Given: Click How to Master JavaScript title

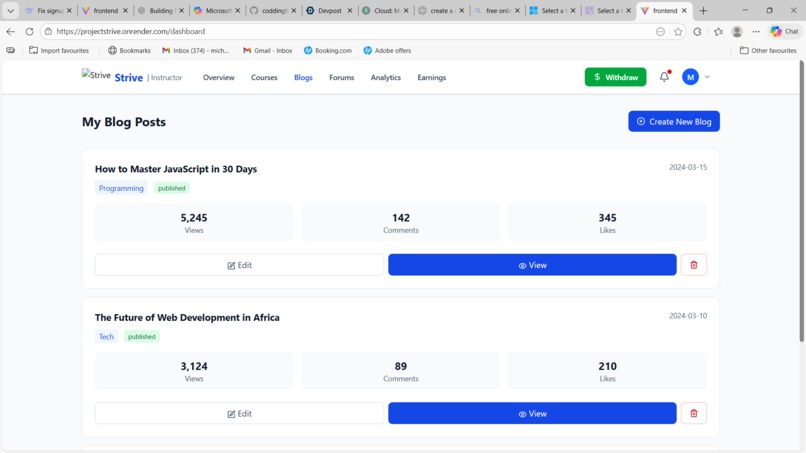Looking at the screenshot, I should pyautogui.click(x=176, y=169).
